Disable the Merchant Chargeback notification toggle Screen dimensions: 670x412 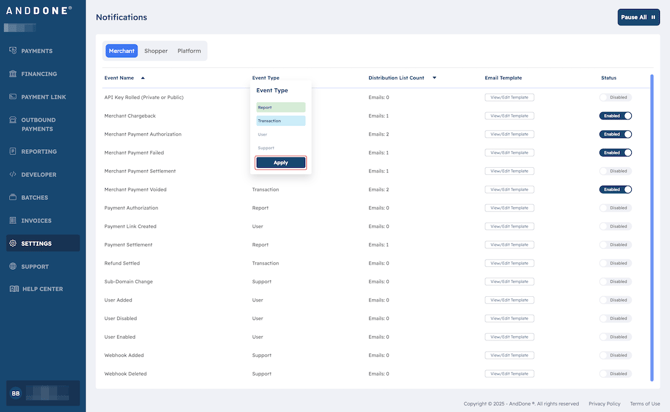[615, 116]
